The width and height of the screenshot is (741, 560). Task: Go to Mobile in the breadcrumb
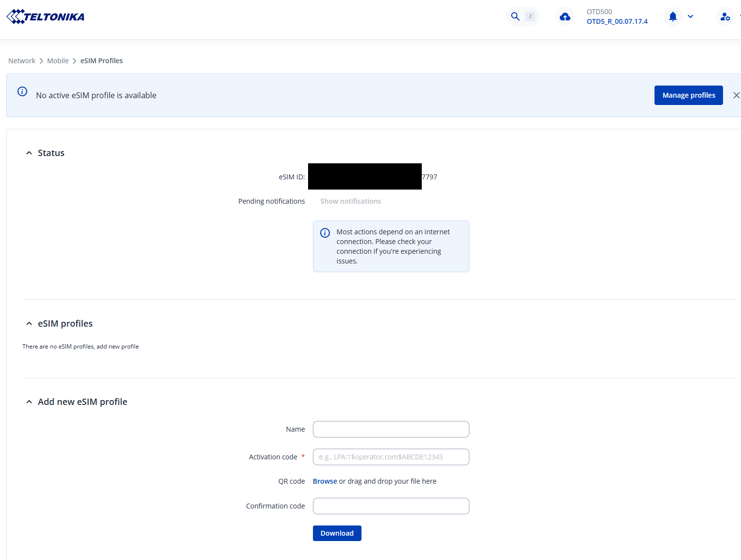58,61
